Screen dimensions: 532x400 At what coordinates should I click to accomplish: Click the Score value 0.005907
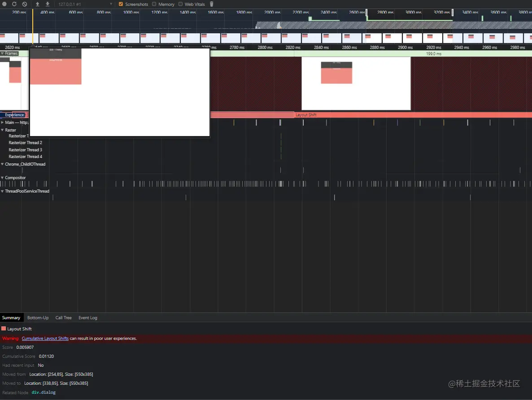click(x=25, y=347)
